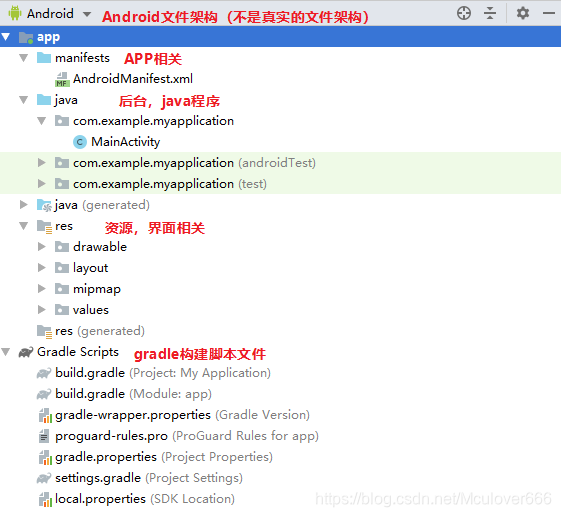Click the module build.gradle file icon

[x=44, y=394]
